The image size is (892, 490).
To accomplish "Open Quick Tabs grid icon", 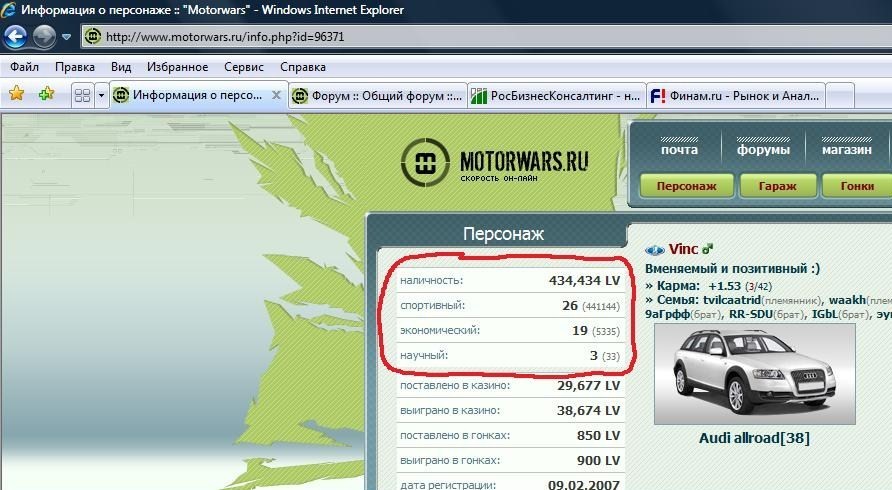I will coord(82,95).
